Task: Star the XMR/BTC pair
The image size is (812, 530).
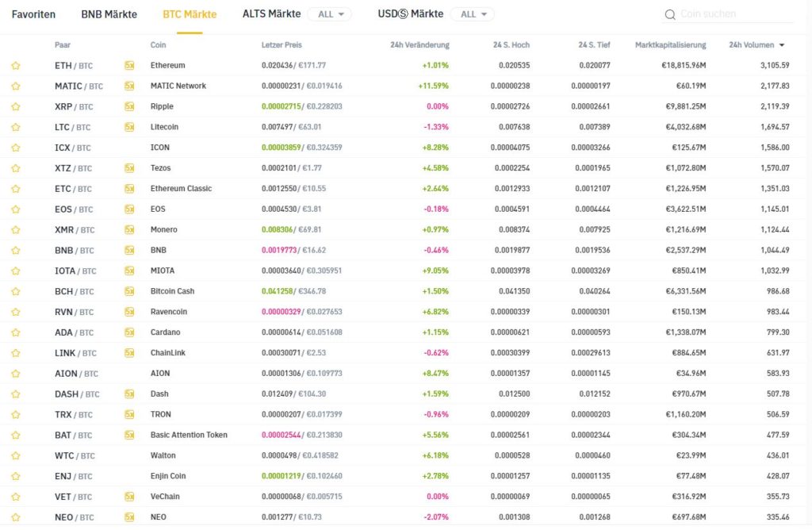Action: [16, 230]
